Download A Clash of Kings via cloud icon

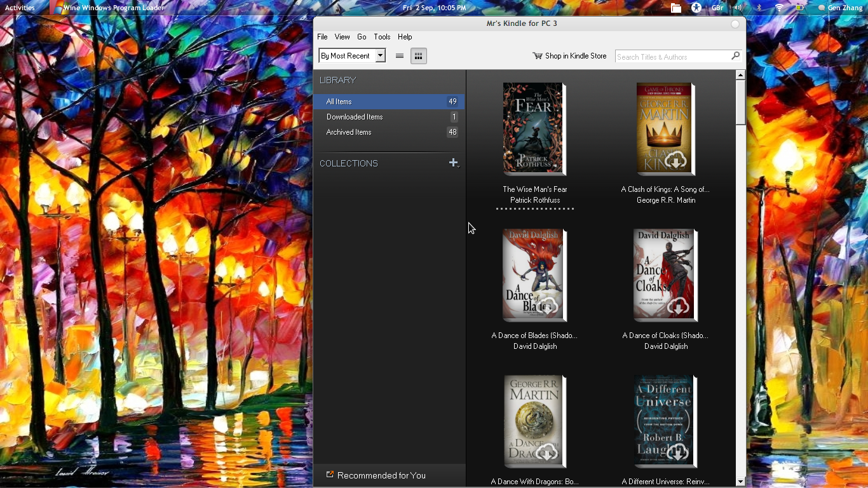pos(676,161)
